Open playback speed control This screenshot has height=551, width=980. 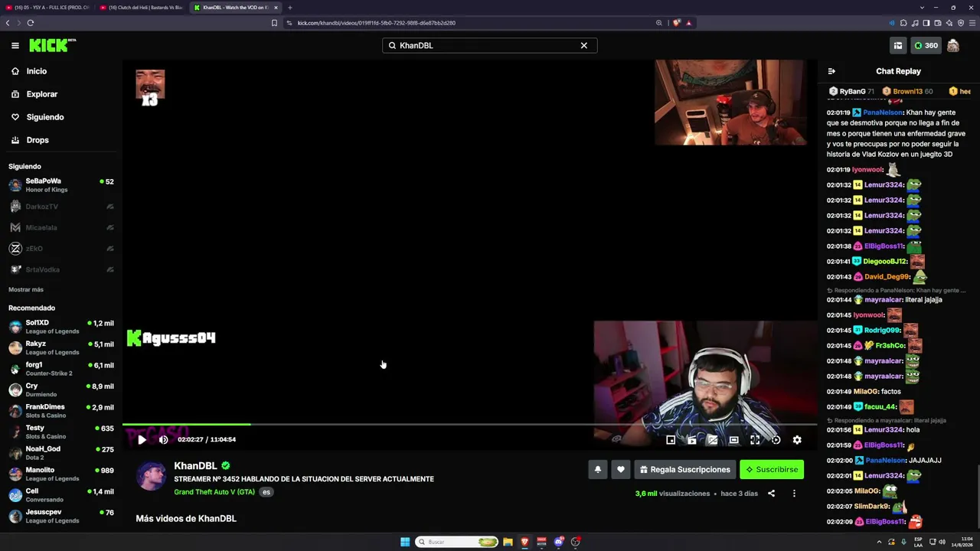click(776, 440)
